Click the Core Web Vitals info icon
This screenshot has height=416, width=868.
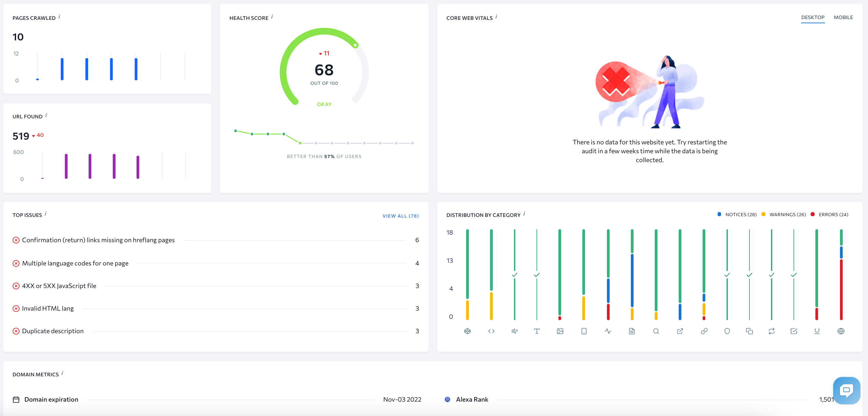click(496, 17)
